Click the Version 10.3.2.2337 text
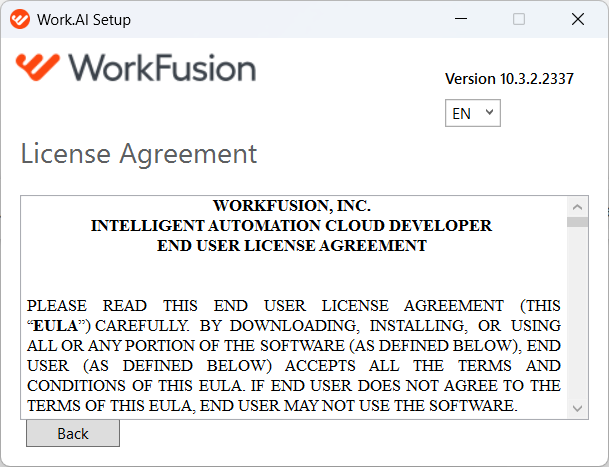 tap(509, 79)
